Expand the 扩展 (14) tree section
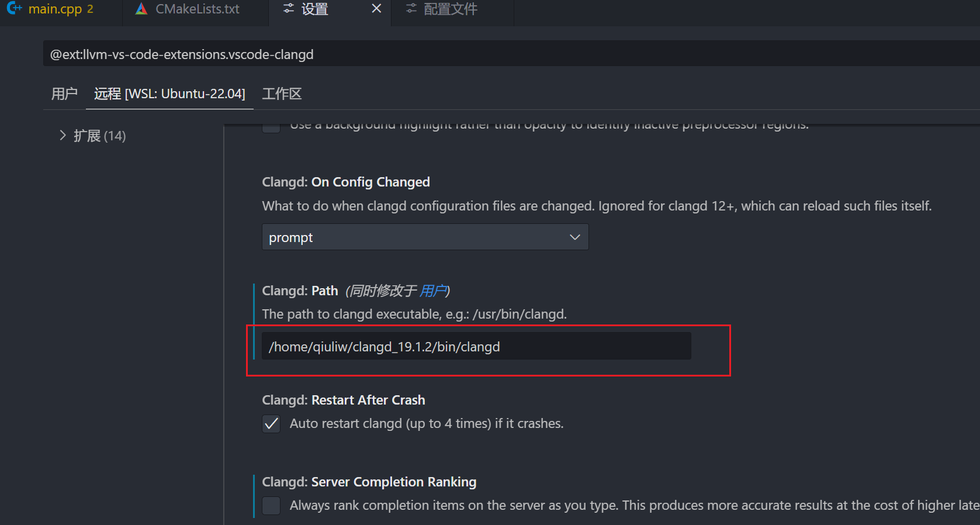980x525 pixels. (63, 136)
